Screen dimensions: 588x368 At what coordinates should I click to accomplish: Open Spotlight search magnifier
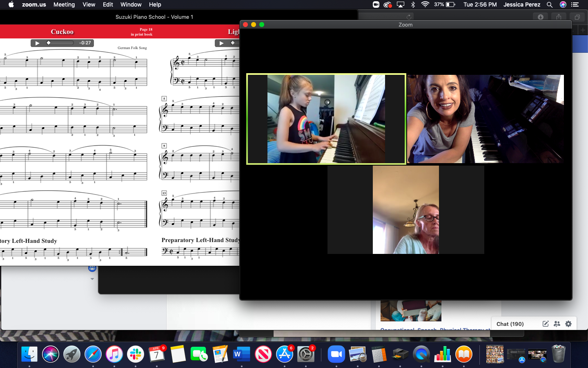click(x=550, y=4)
